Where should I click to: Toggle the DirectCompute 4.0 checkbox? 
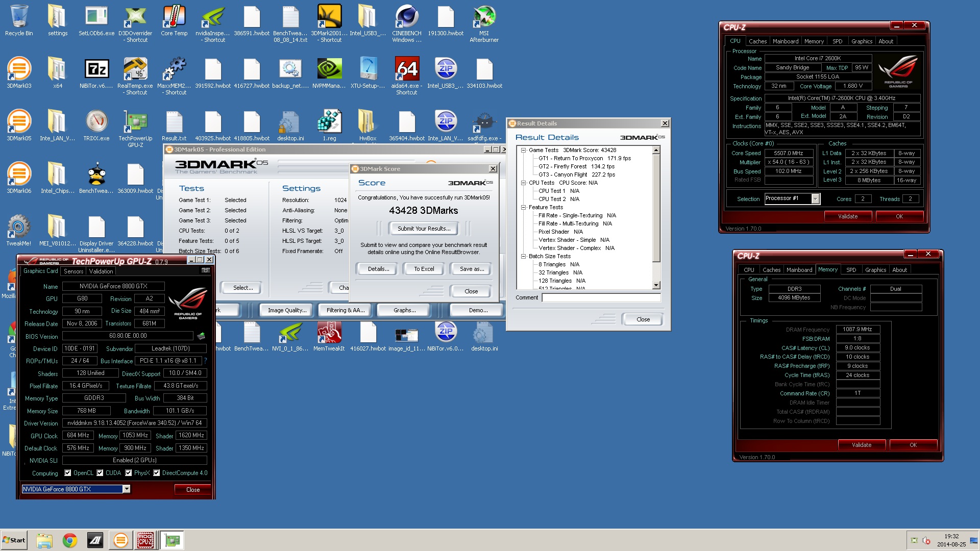point(157,473)
